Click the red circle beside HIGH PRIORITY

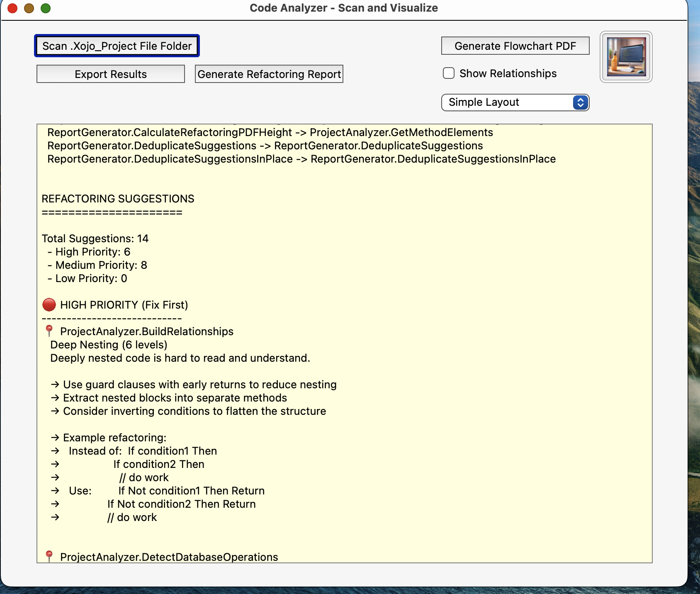tap(49, 305)
